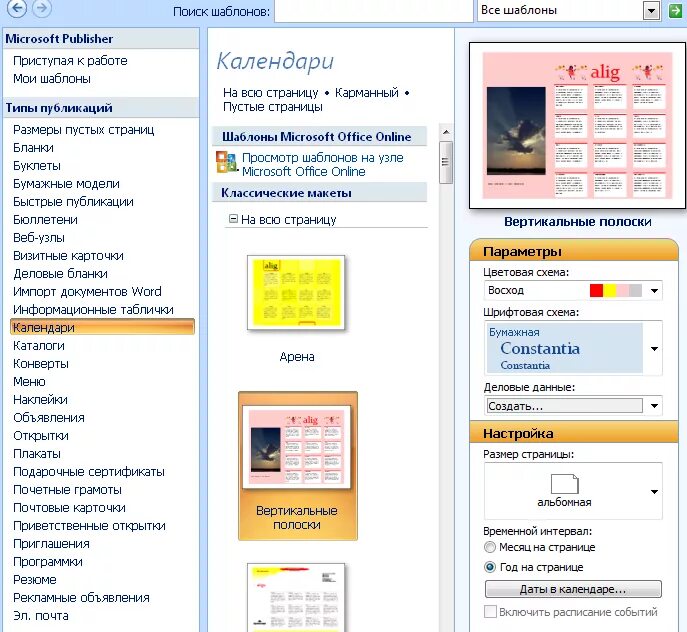Image resolution: width=687 pixels, height=632 pixels.
Task: Open the 'Цветовая схема' Восход dropdown
Action: [654, 291]
